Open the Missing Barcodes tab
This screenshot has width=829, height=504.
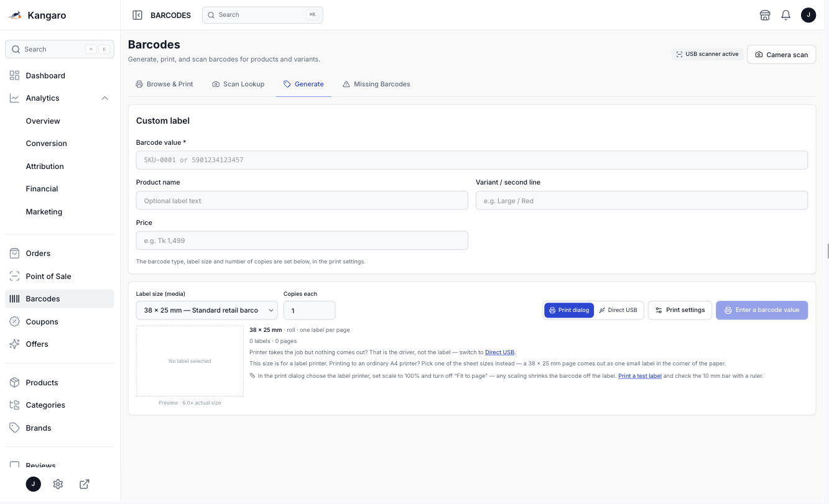click(x=376, y=84)
